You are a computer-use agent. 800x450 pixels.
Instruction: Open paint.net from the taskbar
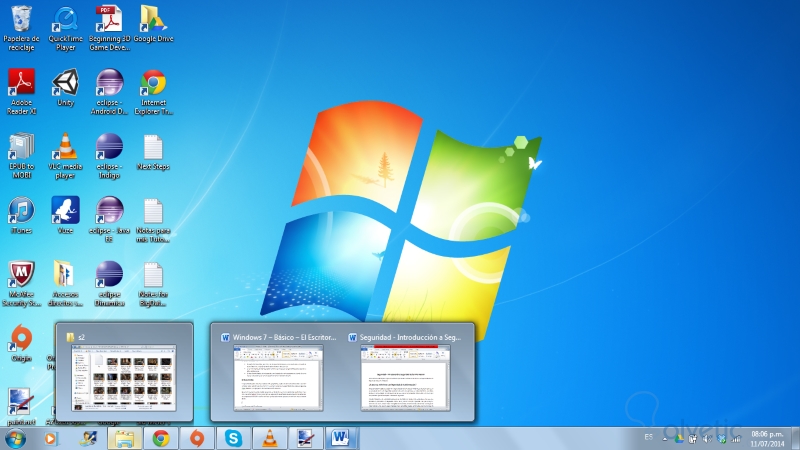pos(306,439)
